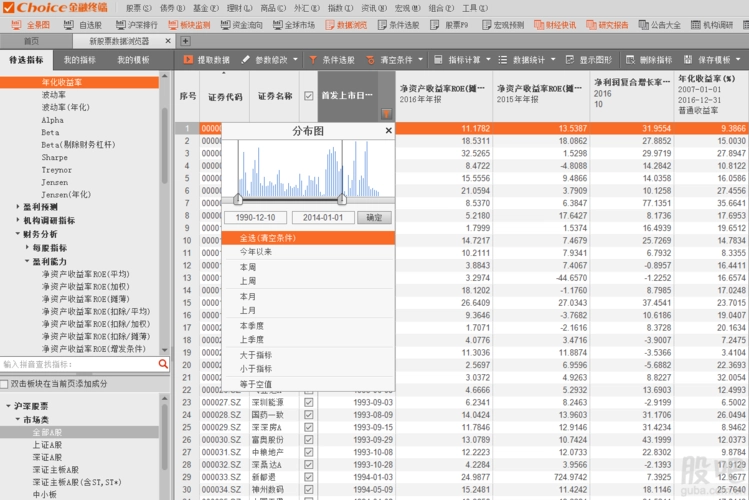Open the 参数修改 dropdown arrow
The width and height of the screenshot is (749, 500).
tap(295, 60)
